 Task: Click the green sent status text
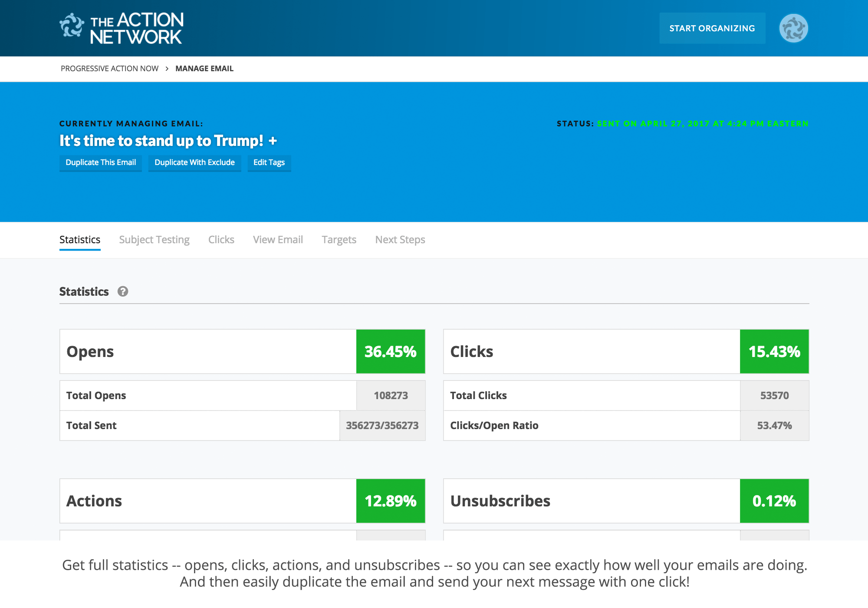tap(703, 124)
